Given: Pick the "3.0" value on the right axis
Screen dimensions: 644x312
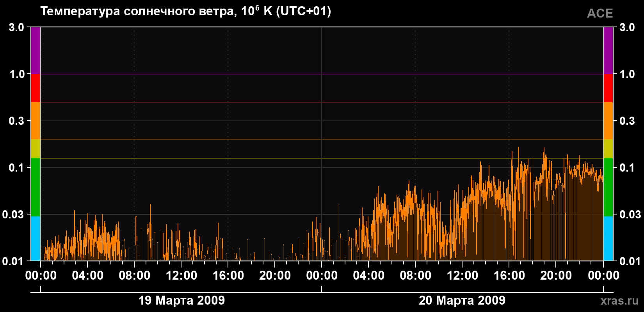Looking at the screenshot, I should (x=627, y=27).
